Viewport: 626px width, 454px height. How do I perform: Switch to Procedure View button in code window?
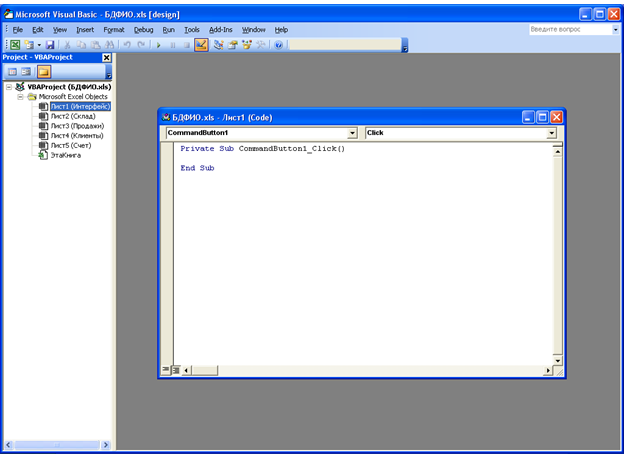[165, 370]
